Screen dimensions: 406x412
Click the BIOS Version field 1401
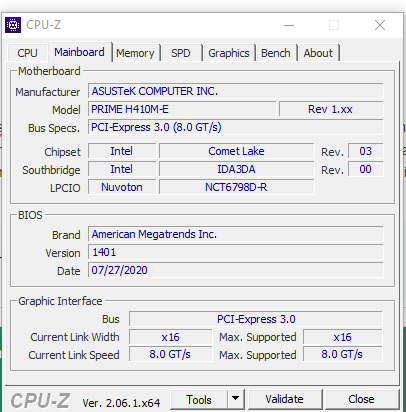click(236, 252)
